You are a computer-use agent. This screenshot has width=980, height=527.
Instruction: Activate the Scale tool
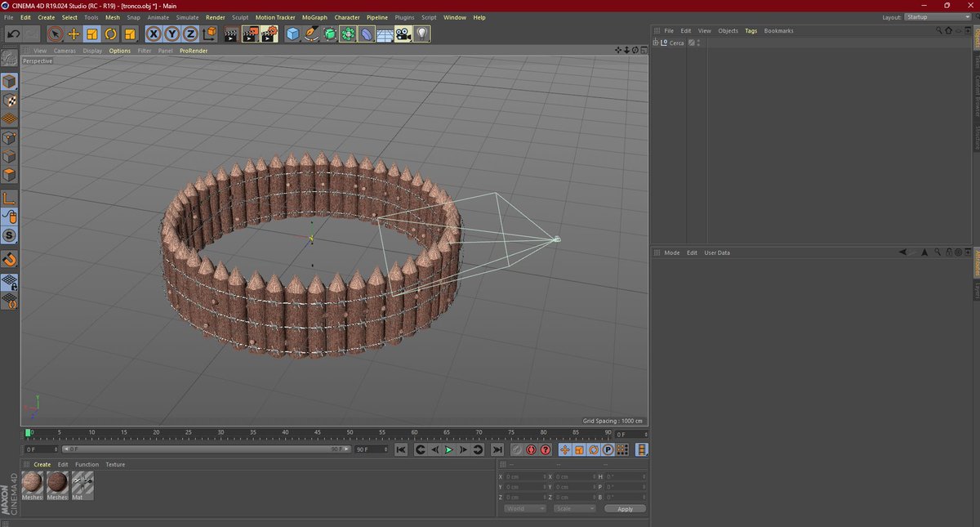(92, 34)
